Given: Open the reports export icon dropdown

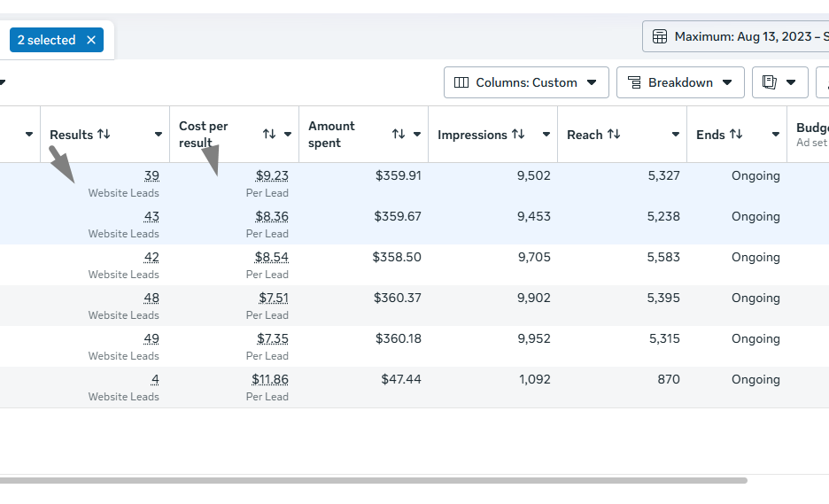Looking at the screenshot, I should point(779,82).
